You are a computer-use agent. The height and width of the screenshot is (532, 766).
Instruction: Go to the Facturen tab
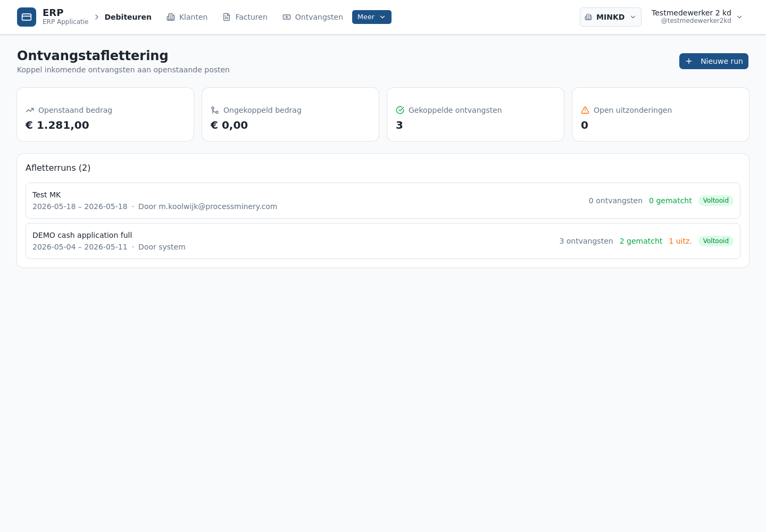245,17
